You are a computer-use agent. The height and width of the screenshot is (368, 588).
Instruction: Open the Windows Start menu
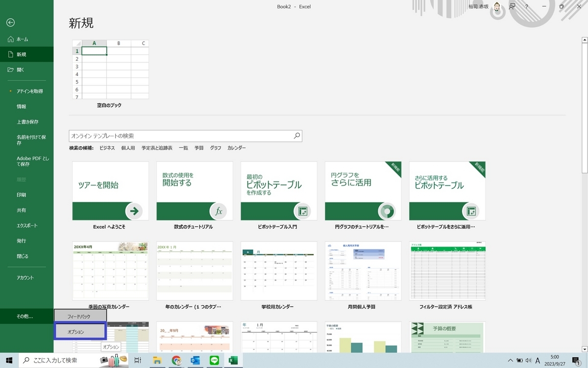coord(9,360)
